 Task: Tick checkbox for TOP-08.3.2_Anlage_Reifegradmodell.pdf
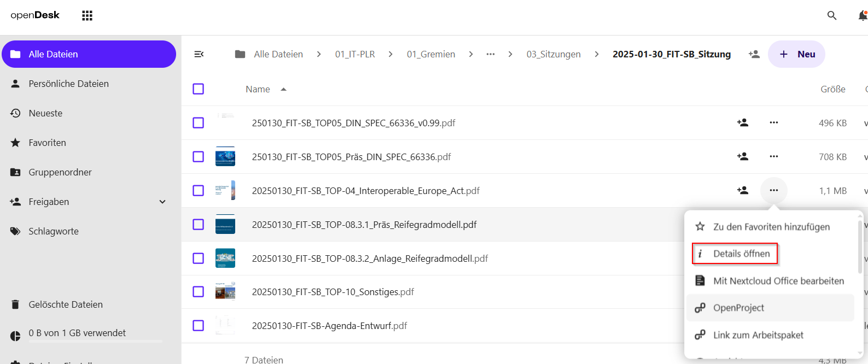pos(199,259)
